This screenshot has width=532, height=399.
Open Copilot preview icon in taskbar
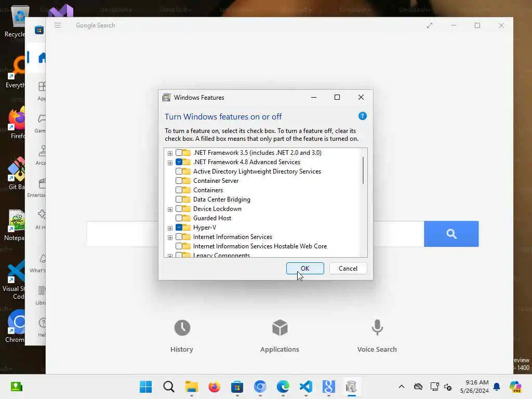516,387
